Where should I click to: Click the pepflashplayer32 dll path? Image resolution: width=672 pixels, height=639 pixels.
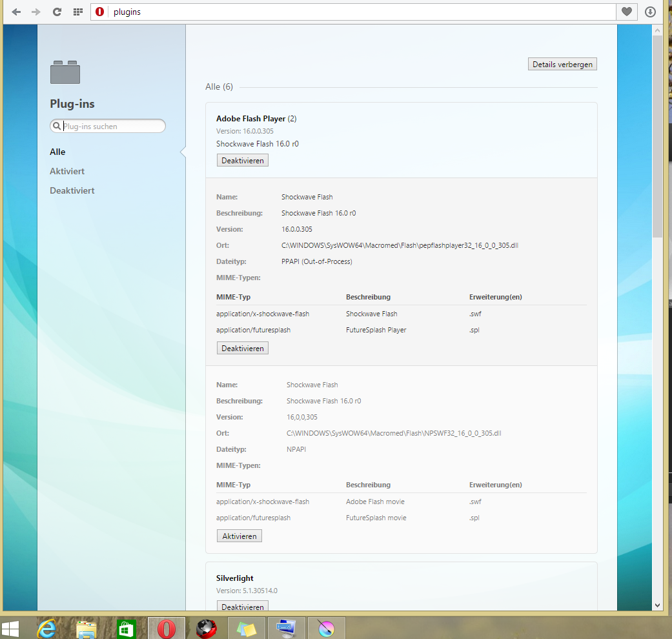(x=400, y=245)
